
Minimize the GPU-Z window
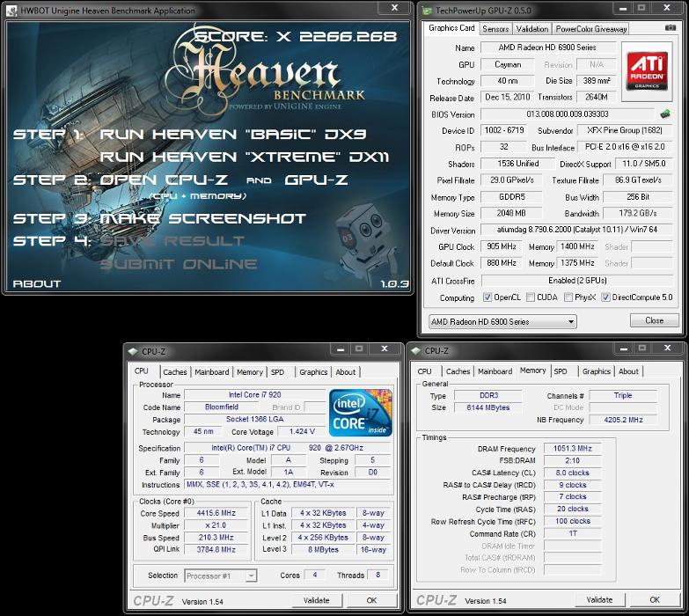[x=623, y=8]
